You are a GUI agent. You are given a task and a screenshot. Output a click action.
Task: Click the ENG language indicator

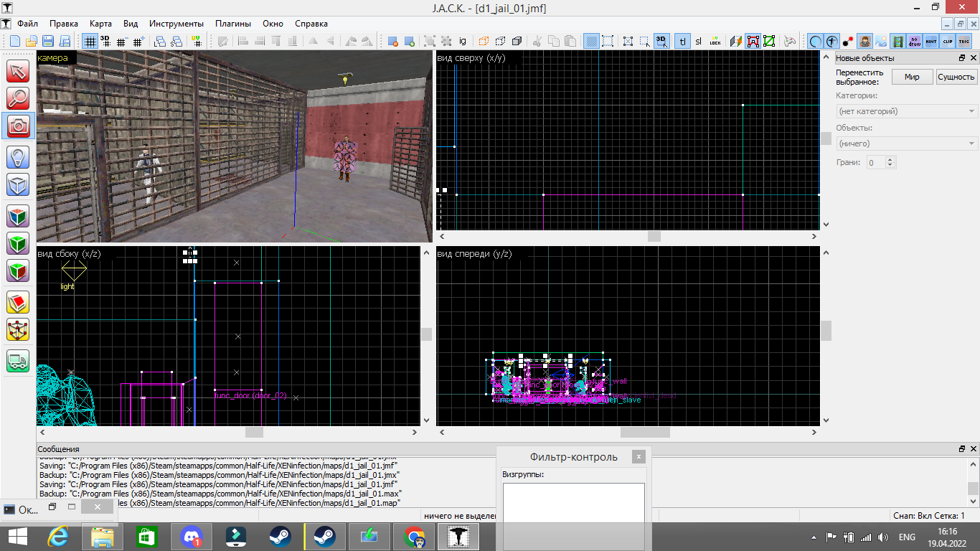(907, 537)
